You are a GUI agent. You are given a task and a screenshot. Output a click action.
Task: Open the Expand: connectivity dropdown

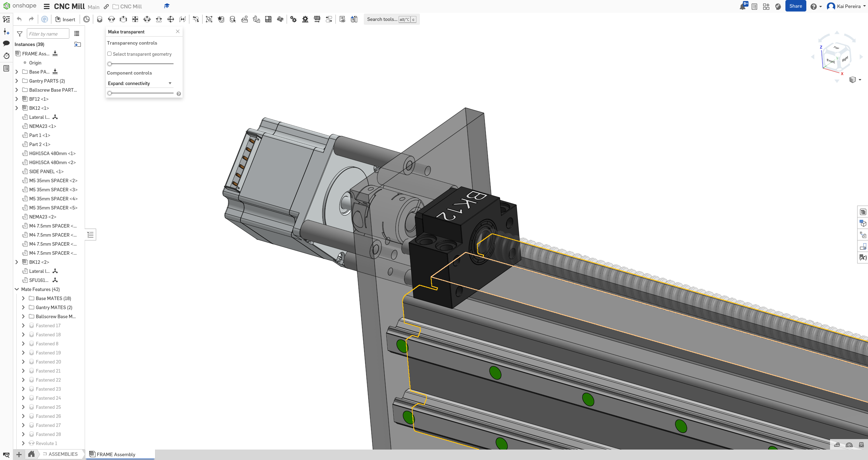(x=140, y=83)
